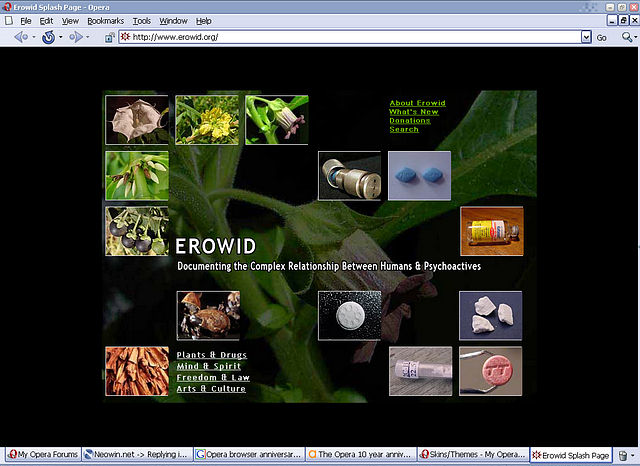The height and width of the screenshot is (466, 640).
Task: Switch to Skins/Themes - My Opera tab
Action: pos(473,454)
